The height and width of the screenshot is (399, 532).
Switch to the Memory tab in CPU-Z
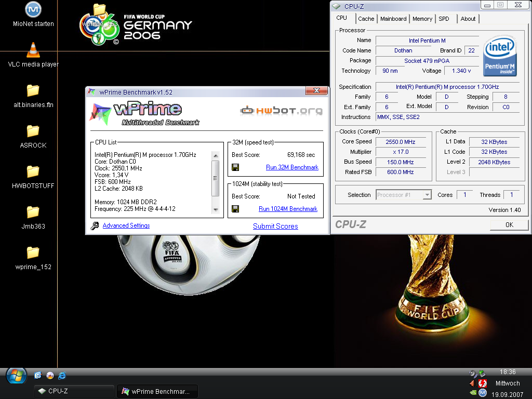422,19
